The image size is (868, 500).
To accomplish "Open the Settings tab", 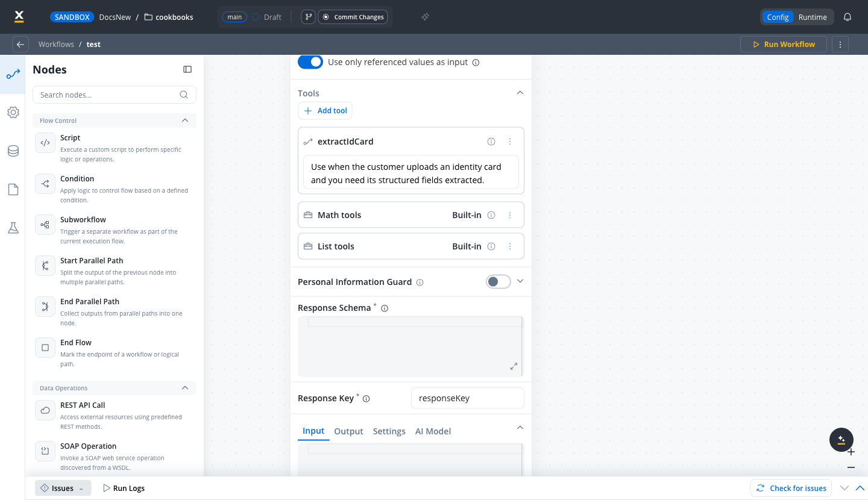I will click(389, 431).
